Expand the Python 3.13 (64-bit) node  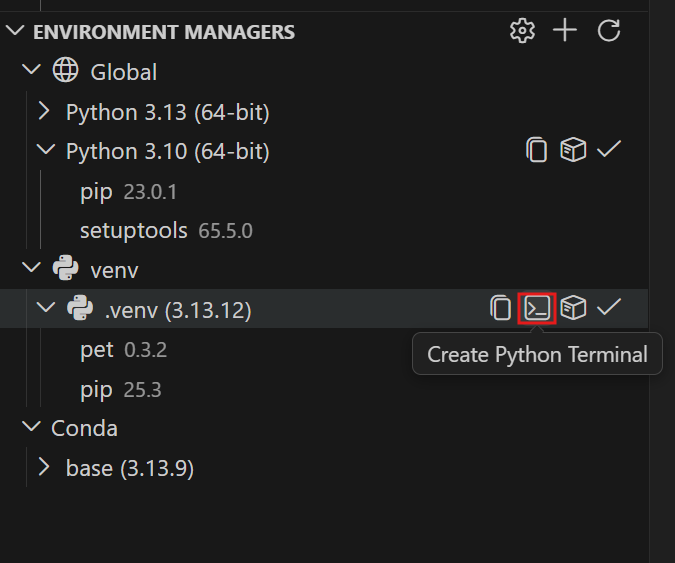pyautogui.click(x=44, y=111)
